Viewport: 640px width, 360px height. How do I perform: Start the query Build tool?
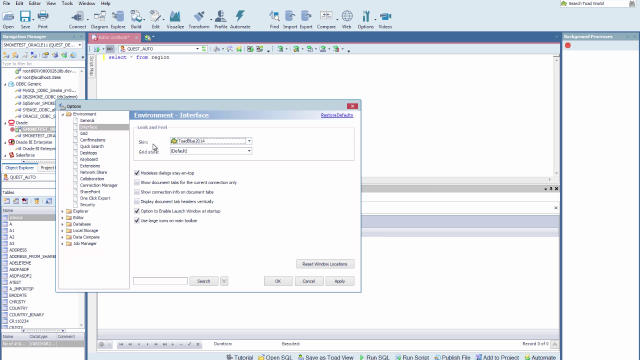click(136, 19)
